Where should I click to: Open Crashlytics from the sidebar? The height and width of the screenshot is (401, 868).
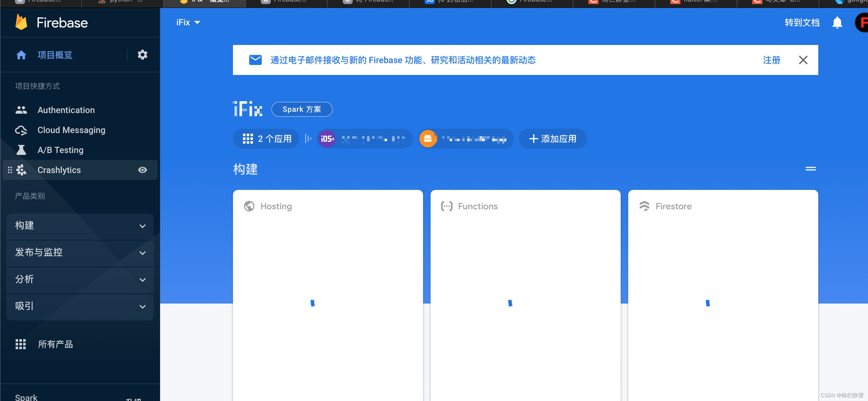click(x=59, y=170)
